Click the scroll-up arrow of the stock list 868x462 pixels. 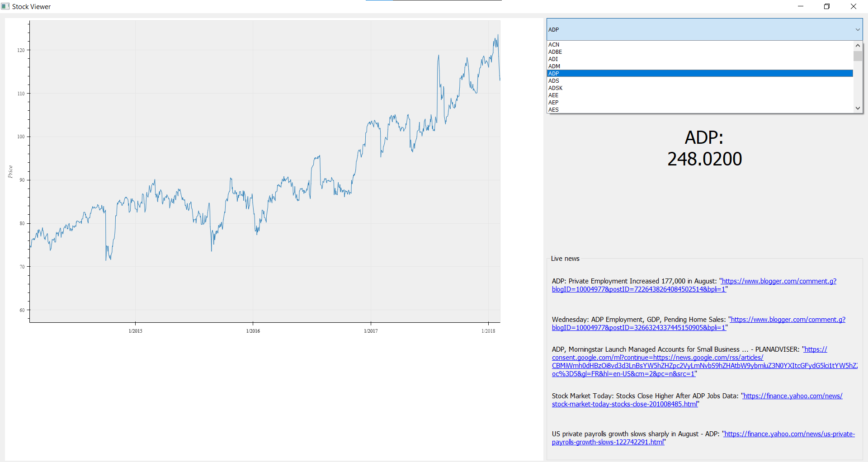tap(858, 45)
